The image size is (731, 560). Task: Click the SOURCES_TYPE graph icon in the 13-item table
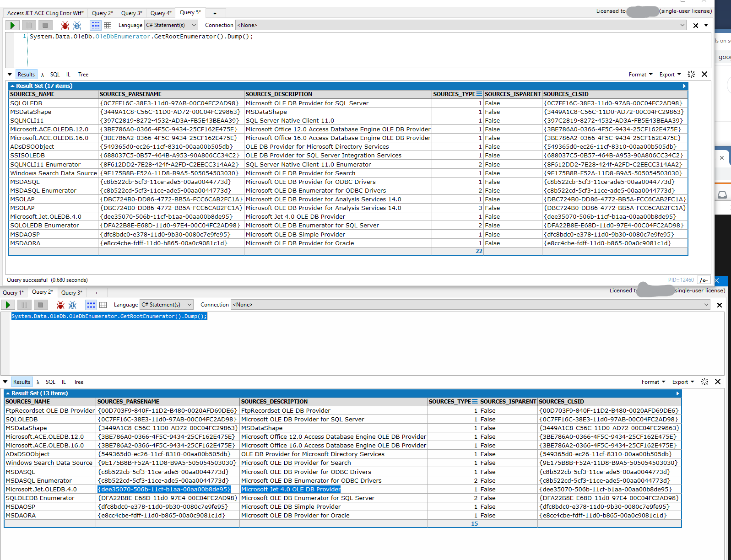tap(475, 401)
